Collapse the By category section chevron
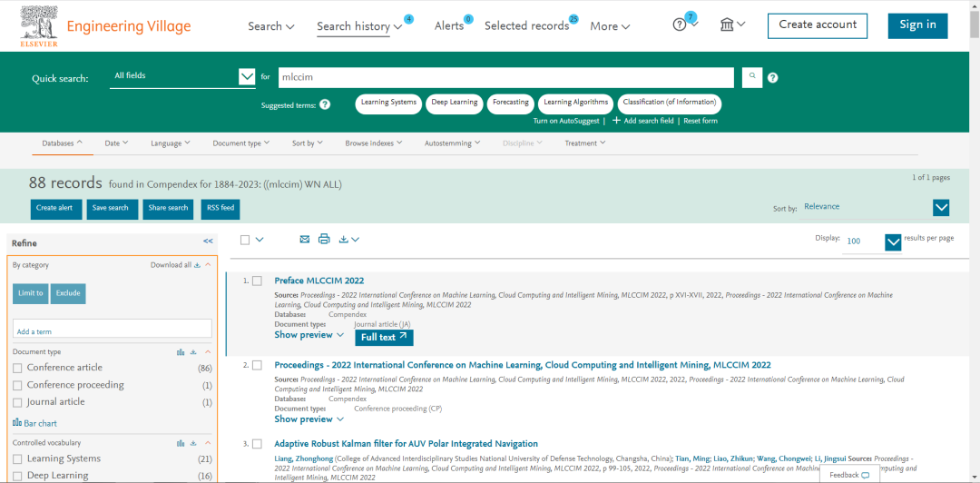The image size is (980, 483). 208,265
